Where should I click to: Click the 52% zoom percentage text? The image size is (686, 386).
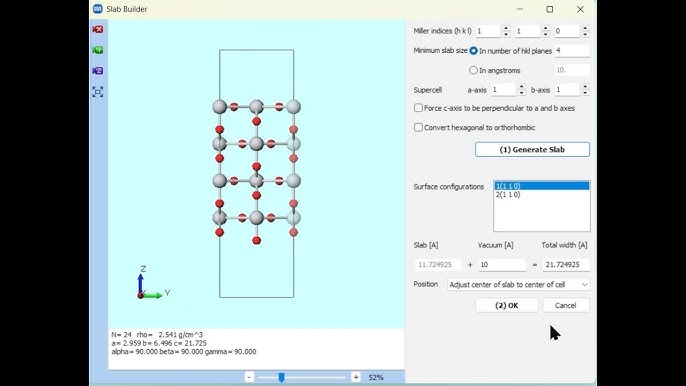376,377
